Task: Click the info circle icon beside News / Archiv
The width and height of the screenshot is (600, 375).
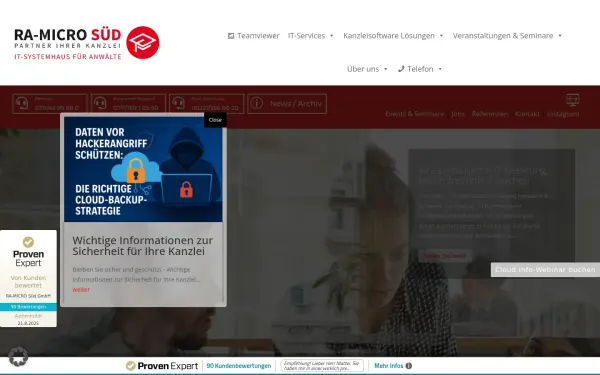Action: 257,103
